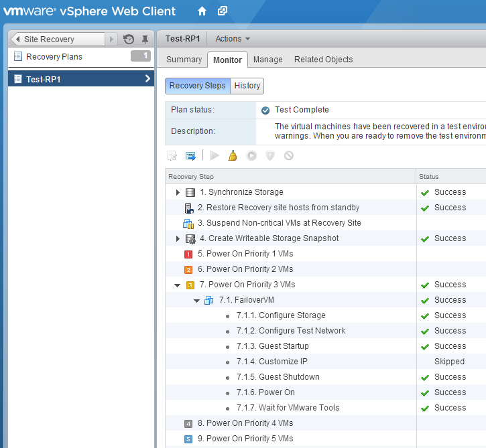Viewport: 486px width, 448px height.
Task: Collapse the FailoverVM step
Action: (197, 300)
